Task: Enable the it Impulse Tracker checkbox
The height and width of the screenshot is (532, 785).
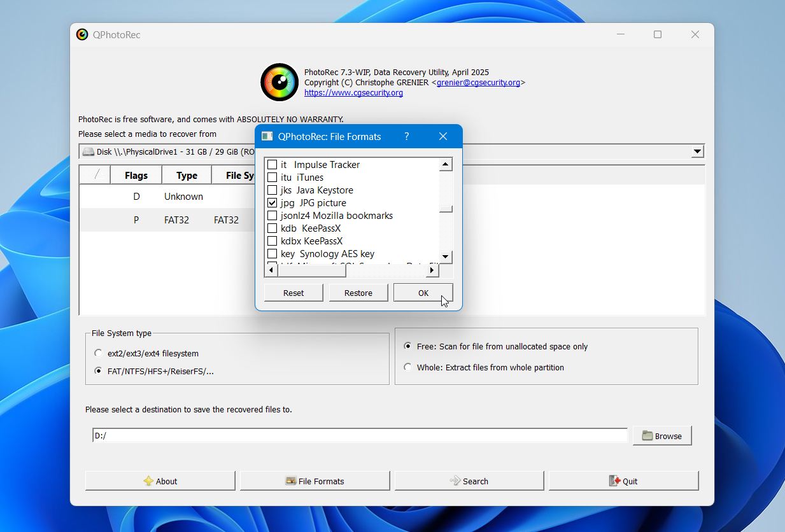Action: [x=272, y=164]
